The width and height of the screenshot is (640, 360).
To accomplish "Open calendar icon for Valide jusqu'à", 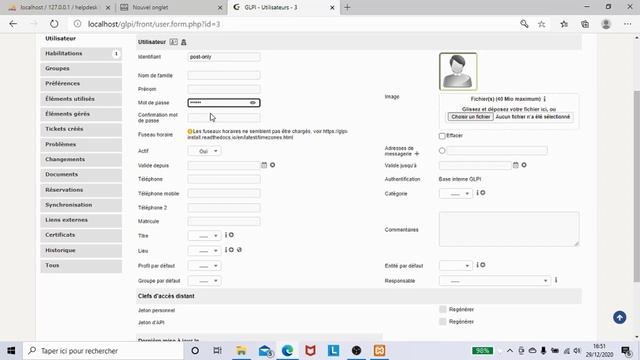I will point(516,165).
